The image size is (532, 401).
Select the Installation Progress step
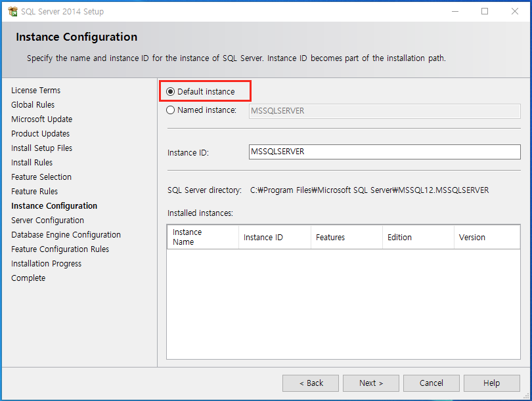click(46, 264)
